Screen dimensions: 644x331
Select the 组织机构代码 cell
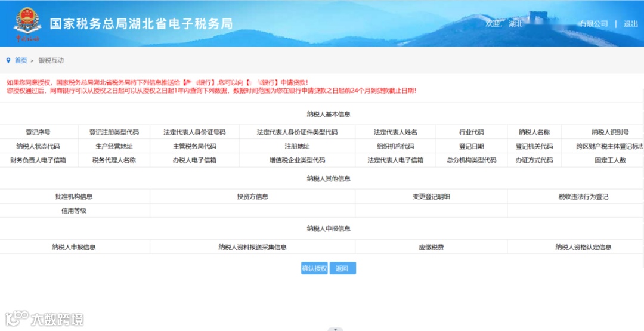pyautogui.click(x=395, y=146)
